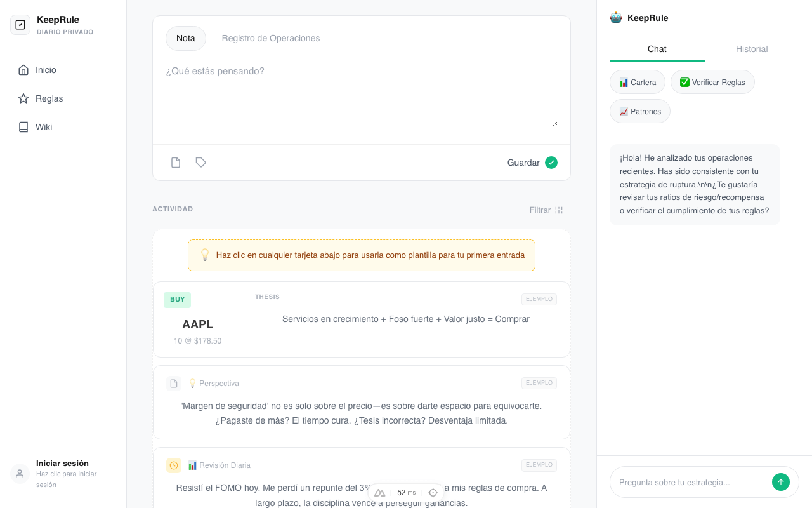Screen dimensions: 812x508
Task: Select the Chat tab in the right panel
Action: coord(657,49)
